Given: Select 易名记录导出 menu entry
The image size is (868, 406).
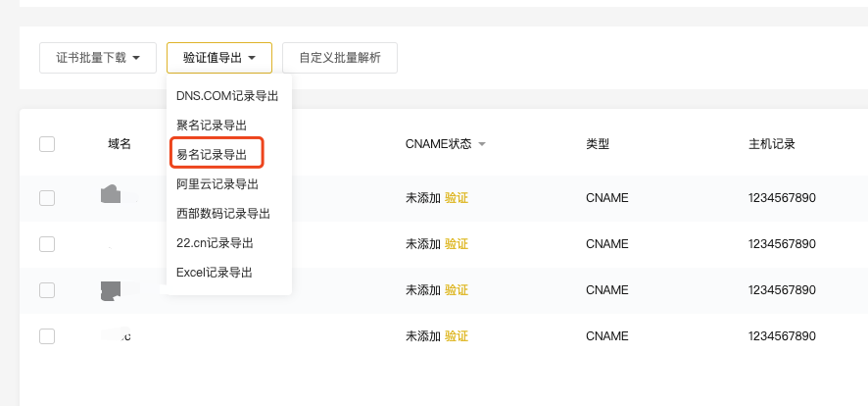Looking at the screenshot, I should pos(212,154).
